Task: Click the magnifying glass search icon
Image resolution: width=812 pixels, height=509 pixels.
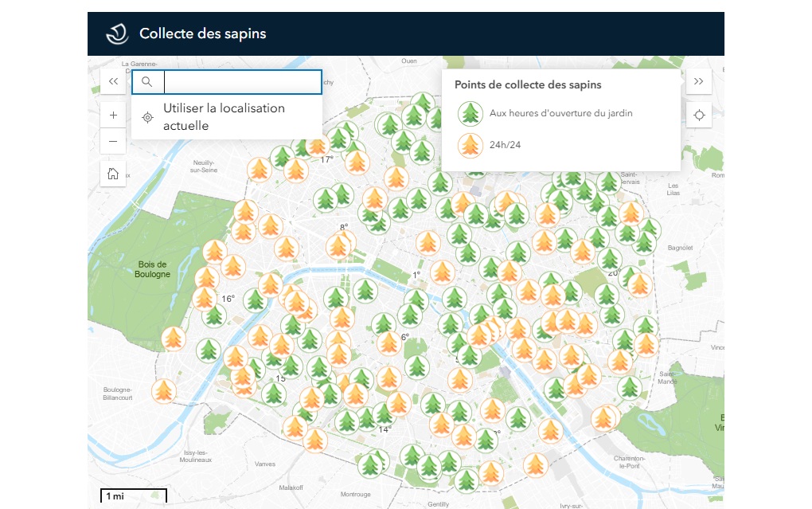Action: point(147,82)
